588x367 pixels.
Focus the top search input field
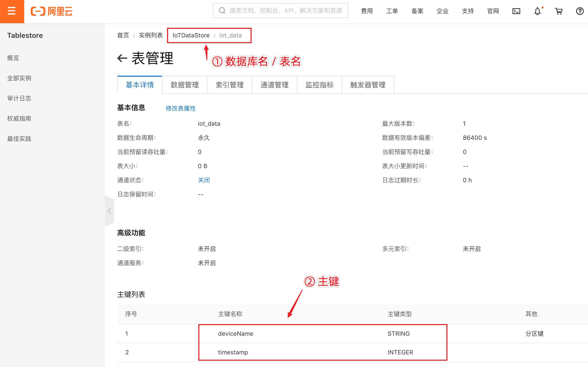pos(285,11)
